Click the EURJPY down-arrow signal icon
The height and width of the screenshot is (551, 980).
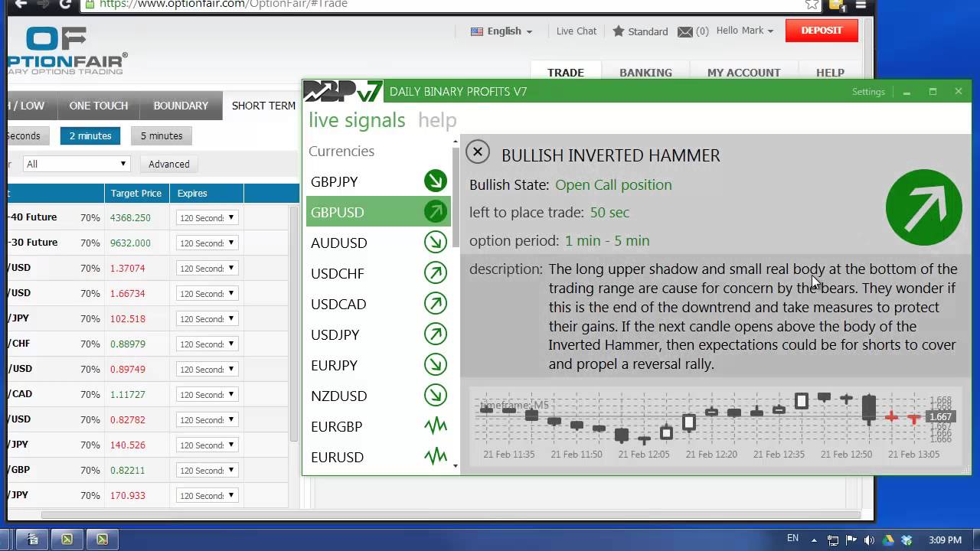click(x=436, y=365)
